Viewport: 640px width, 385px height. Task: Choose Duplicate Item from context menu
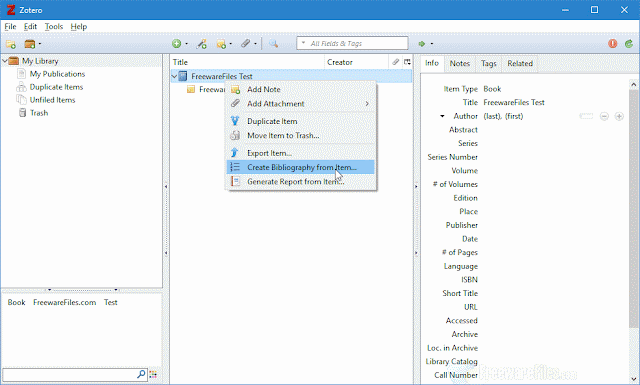pyautogui.click(x=301, y=121)
